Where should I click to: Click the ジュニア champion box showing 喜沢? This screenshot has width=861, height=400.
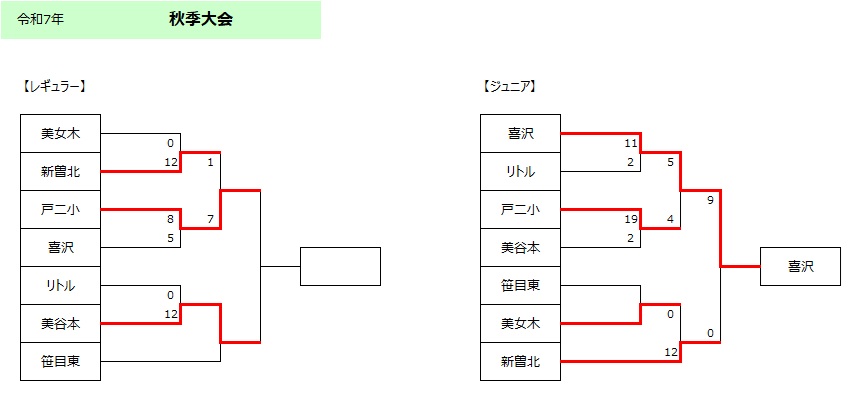tap(800, 266)
